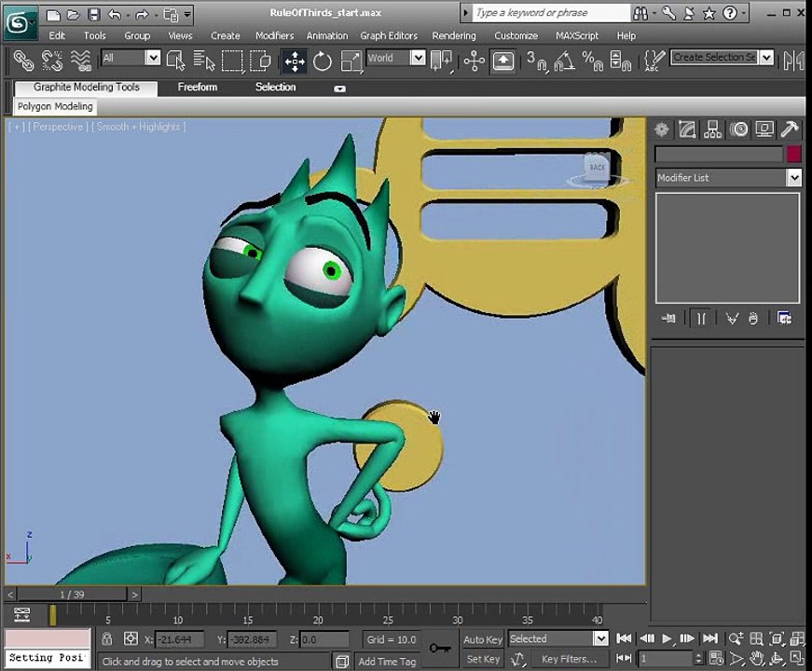Open the Modifiers menu
This screenshot has height=671, width=812.
pos(274,35)
